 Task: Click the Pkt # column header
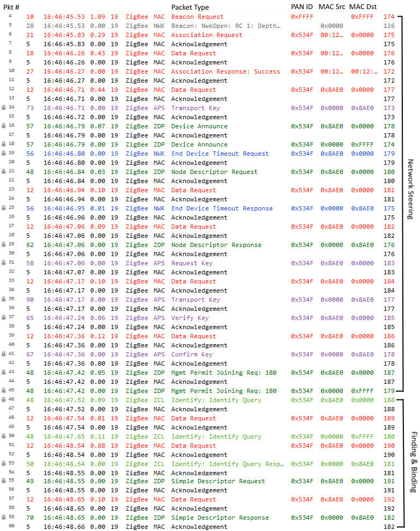11,7
